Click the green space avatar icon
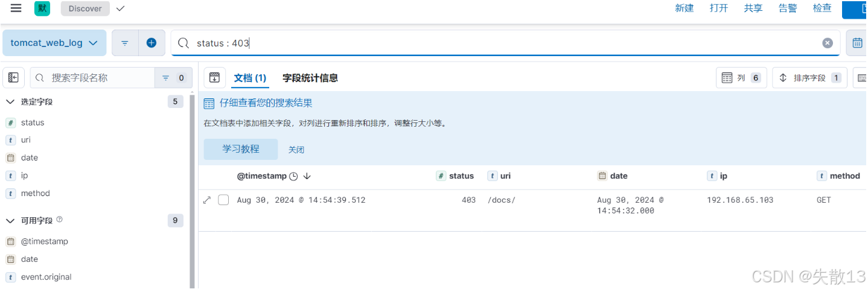 (43, 8)
